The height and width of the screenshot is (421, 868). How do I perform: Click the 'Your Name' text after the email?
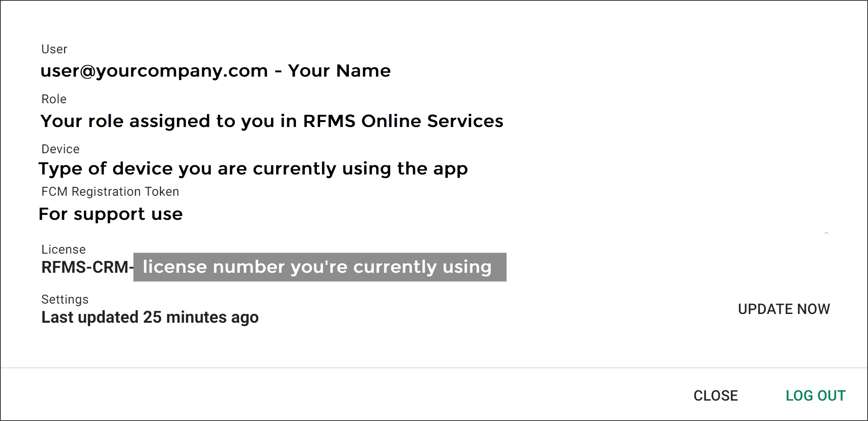coord(339,71)
